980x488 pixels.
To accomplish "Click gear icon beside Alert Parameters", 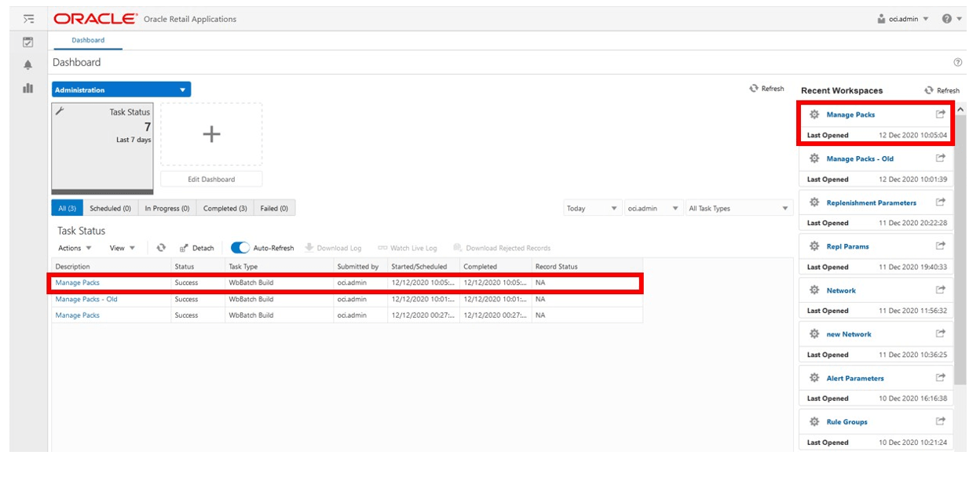I will point(814,378).
